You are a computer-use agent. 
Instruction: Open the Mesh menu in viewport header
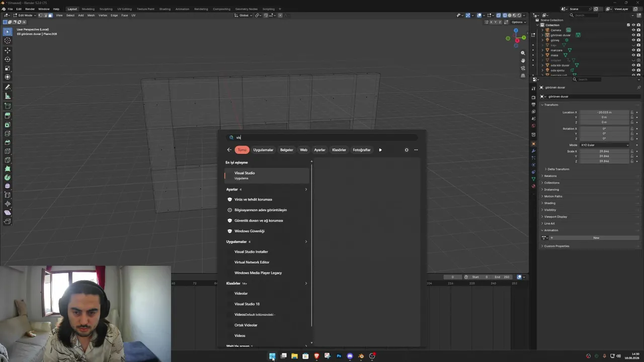coord(91,15)
